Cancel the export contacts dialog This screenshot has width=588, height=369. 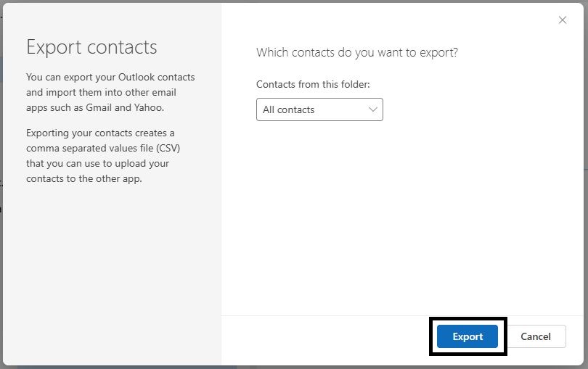pyautogui.click(x=536, y=336)
